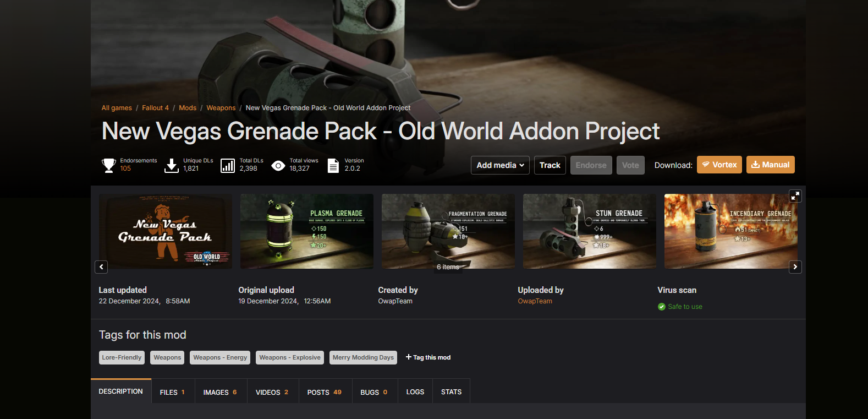Switch to the Videos tab
The width and height of the screenshot is (868, 419).
(272, 392)
